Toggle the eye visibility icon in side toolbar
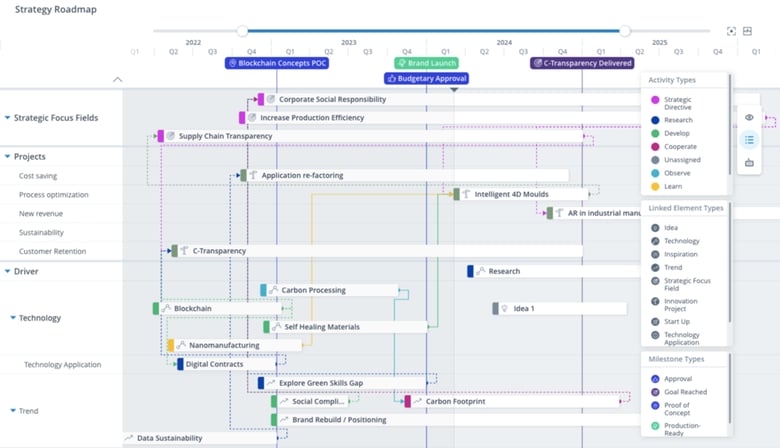This screenshot has width=780, height=448. coord(749,117)
